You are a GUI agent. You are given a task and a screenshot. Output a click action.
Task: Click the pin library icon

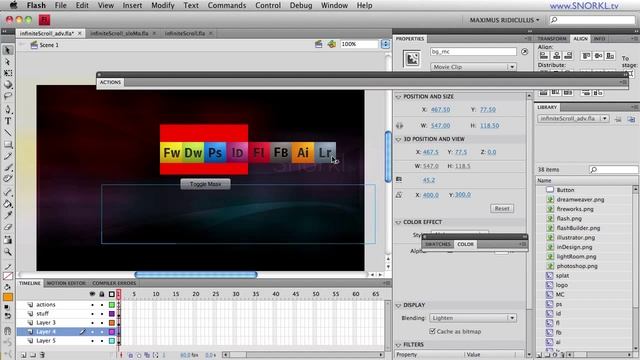click(618, 119)
